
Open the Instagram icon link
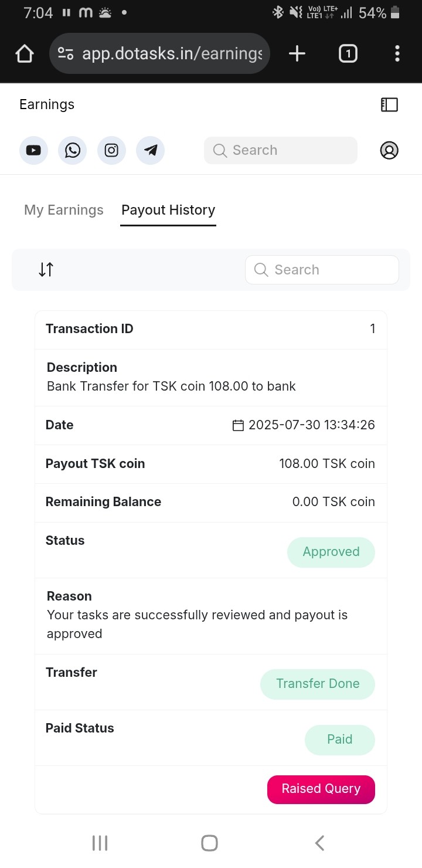[111, 150]
